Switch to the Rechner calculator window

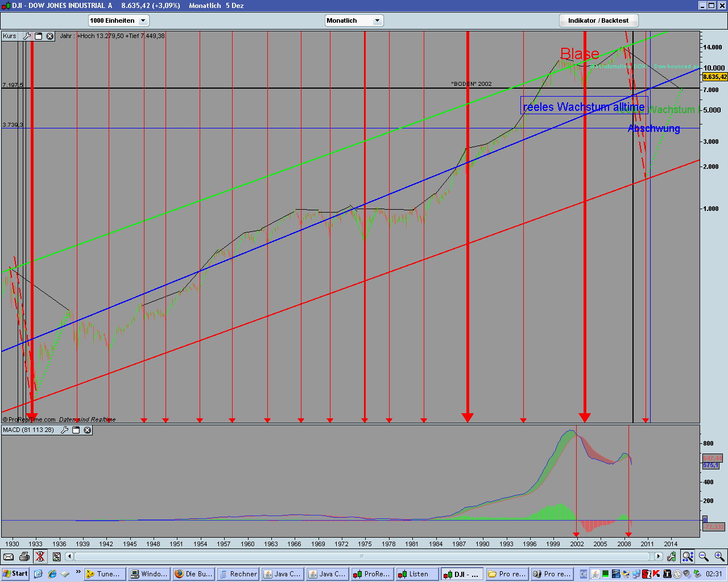(237, 574)
